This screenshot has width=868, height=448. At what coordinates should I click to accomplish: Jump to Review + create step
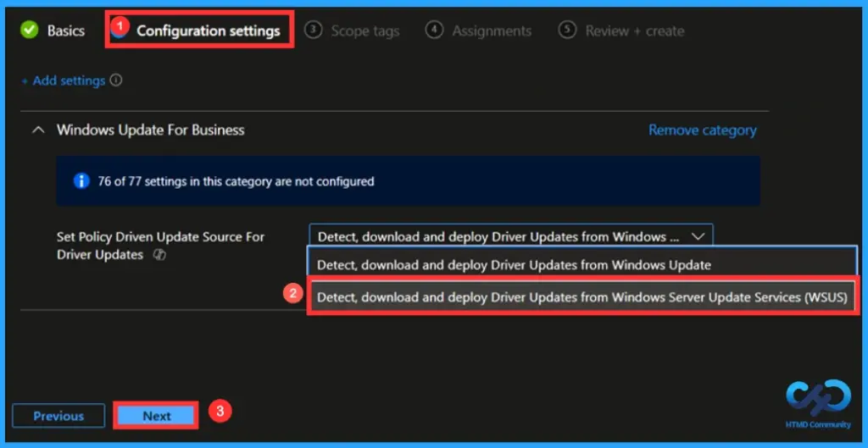click(621, 31)
